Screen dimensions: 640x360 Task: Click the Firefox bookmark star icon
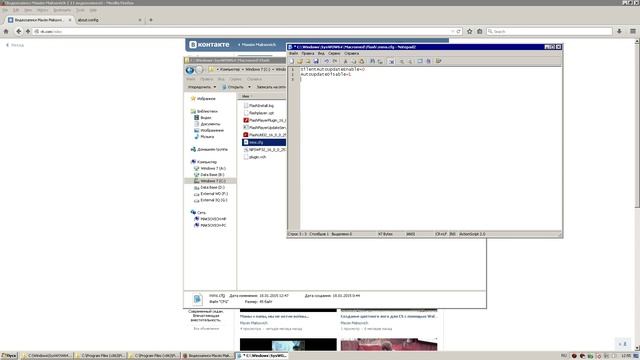point(469,31)
